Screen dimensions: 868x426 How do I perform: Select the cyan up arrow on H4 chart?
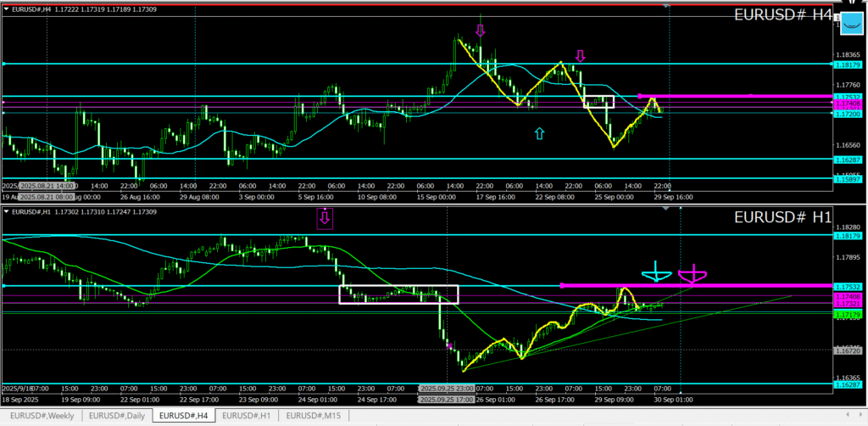click(539, 132)
